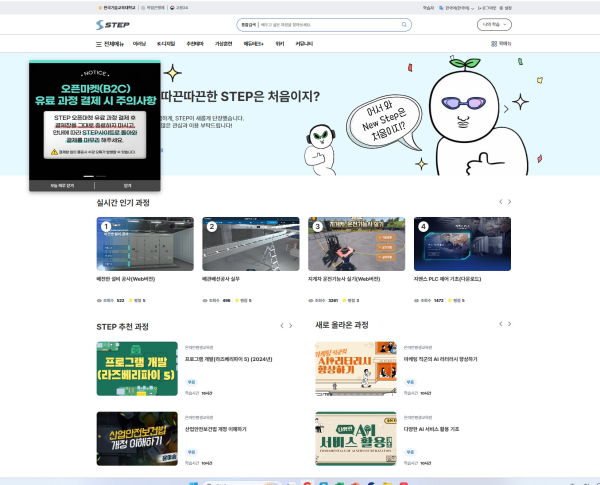Click the Chrome icon in Windows taskbar
The width and height of the screenshot is (600, 485).
307,483
